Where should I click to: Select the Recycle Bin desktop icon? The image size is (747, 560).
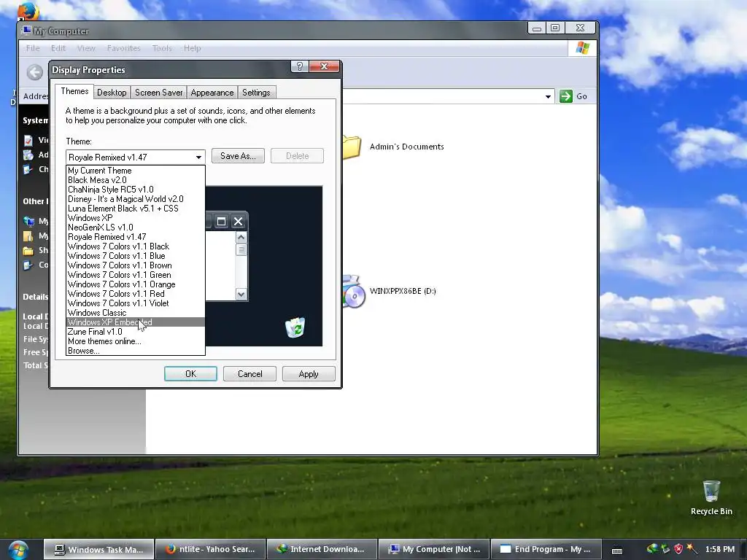[x=711, y=491]
